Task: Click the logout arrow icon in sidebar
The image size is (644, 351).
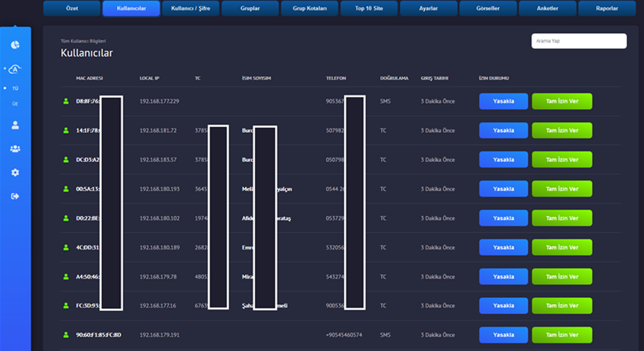Action: click(15, 196)
